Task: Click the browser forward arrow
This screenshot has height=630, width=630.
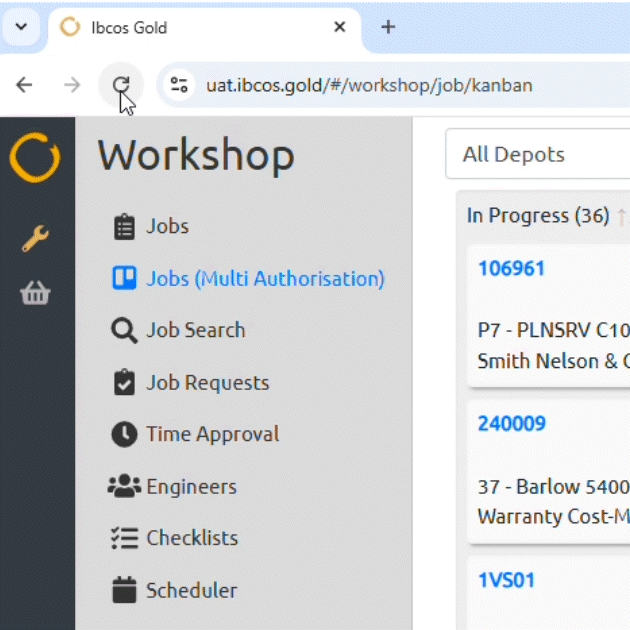Action: click(x=72, y=85)
